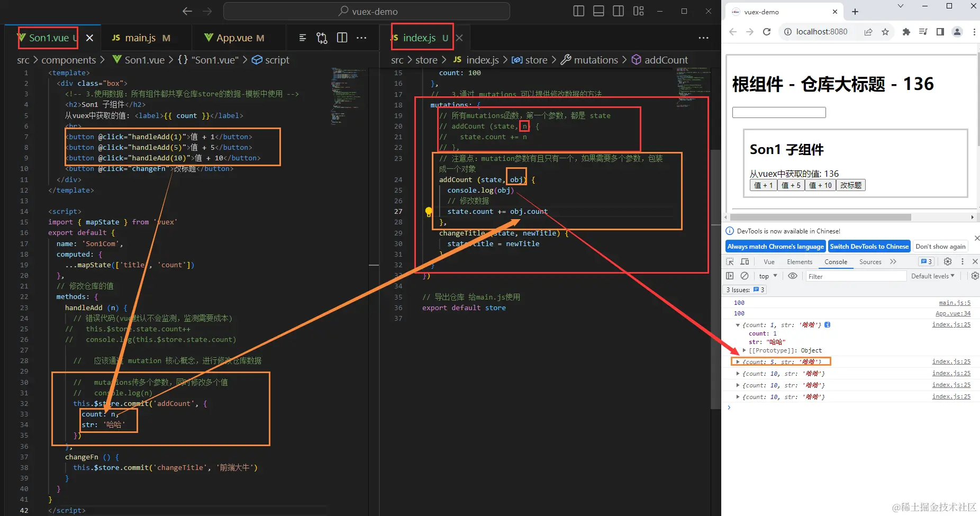Click the page's horizontal scrollbar

pos(820,217)
